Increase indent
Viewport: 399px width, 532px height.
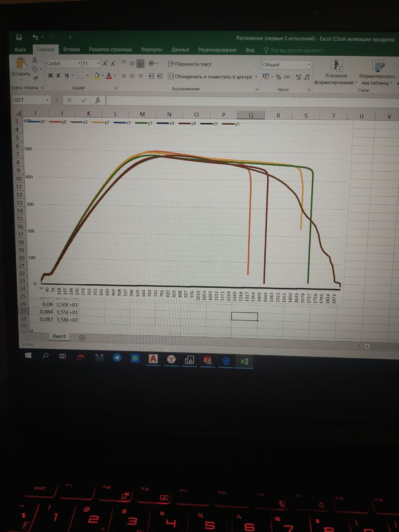(160, 76)
